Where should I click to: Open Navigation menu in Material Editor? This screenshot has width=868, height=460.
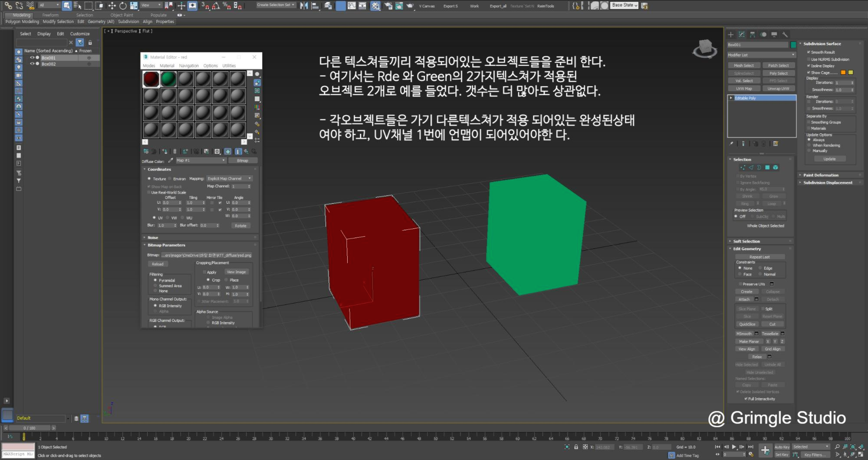click(189, 66)
